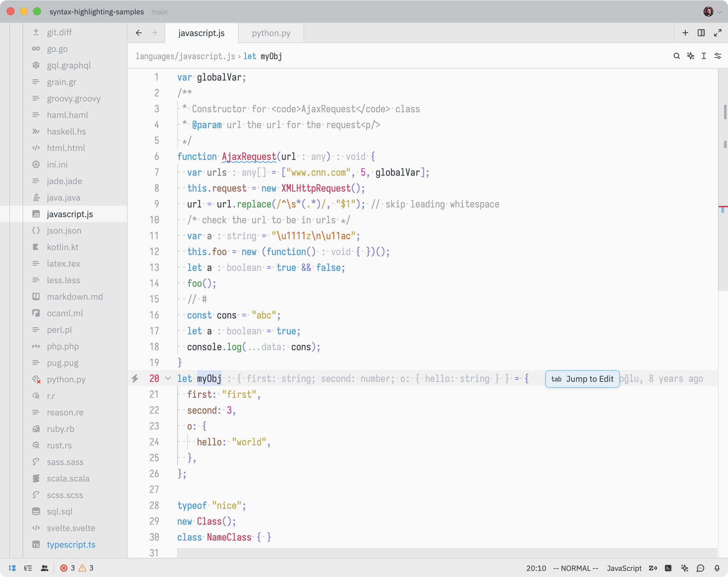Add a new tab with the plus icon
The height and width of the screenshot is (577, 728).
click(685, 33)
